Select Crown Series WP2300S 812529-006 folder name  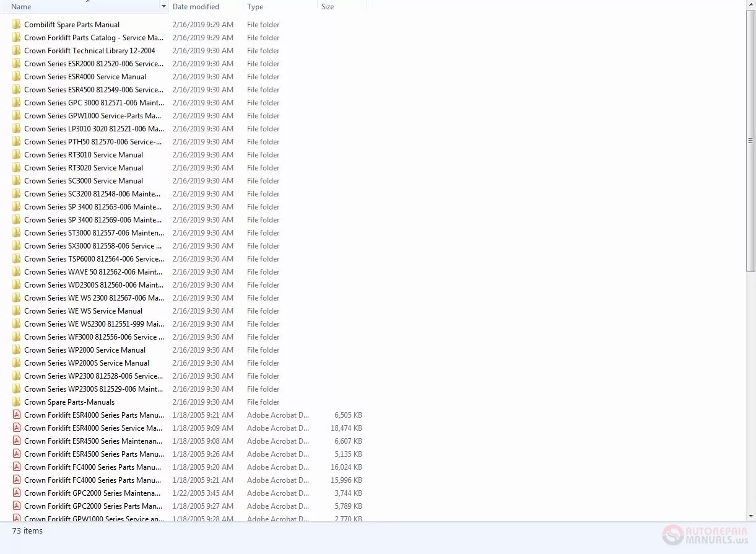[x=94, y=389]
